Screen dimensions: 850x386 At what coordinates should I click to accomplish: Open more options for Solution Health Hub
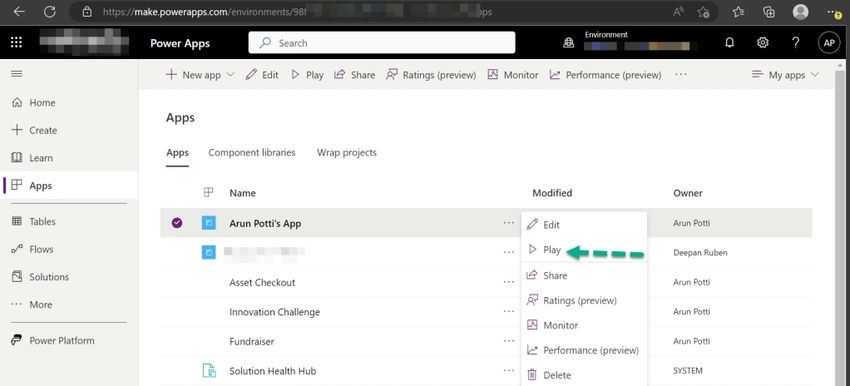(x=508, y=371)
